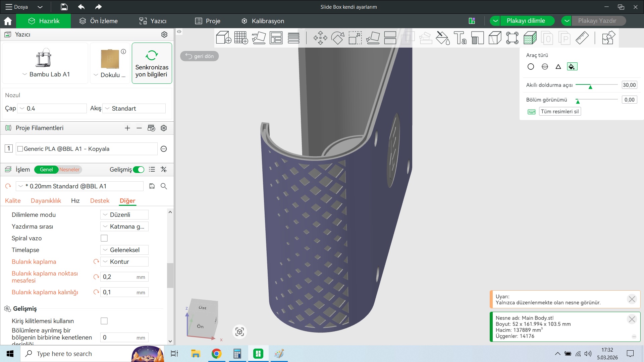Open the Ön İzleme tab
Screen dimensions: 644x362
99,21
